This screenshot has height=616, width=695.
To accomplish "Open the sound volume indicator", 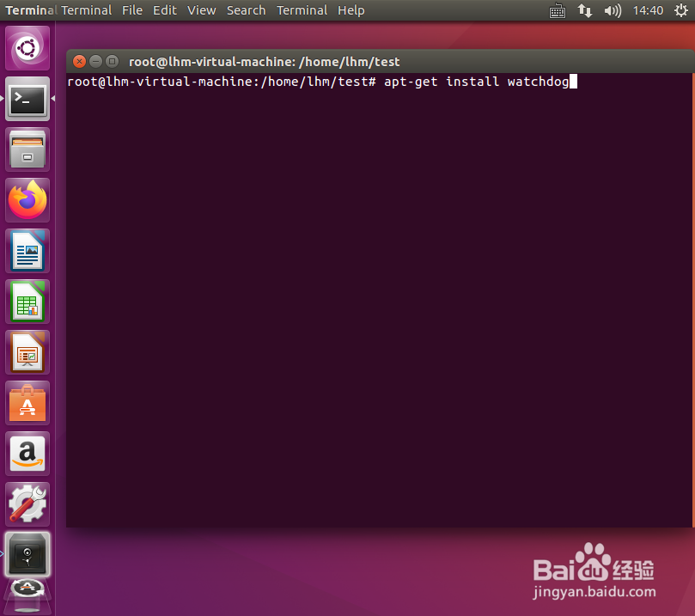I will click(613, 10).
